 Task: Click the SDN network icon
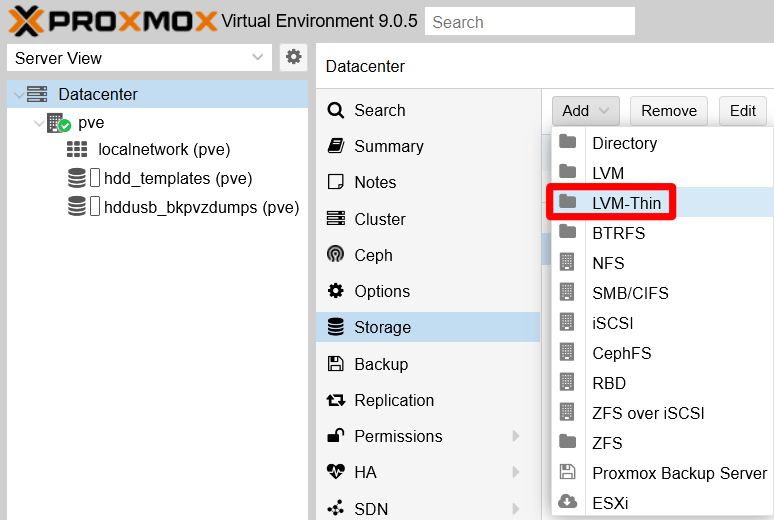336,508
